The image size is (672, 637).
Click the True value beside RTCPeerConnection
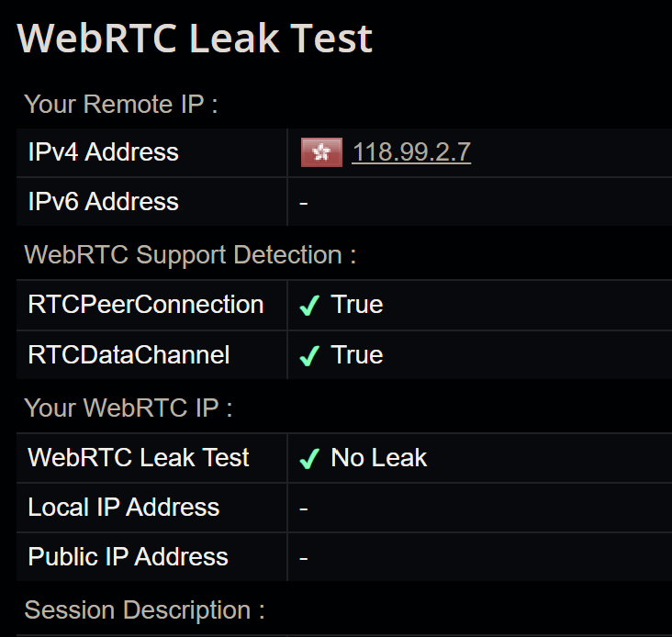[356, 305]
